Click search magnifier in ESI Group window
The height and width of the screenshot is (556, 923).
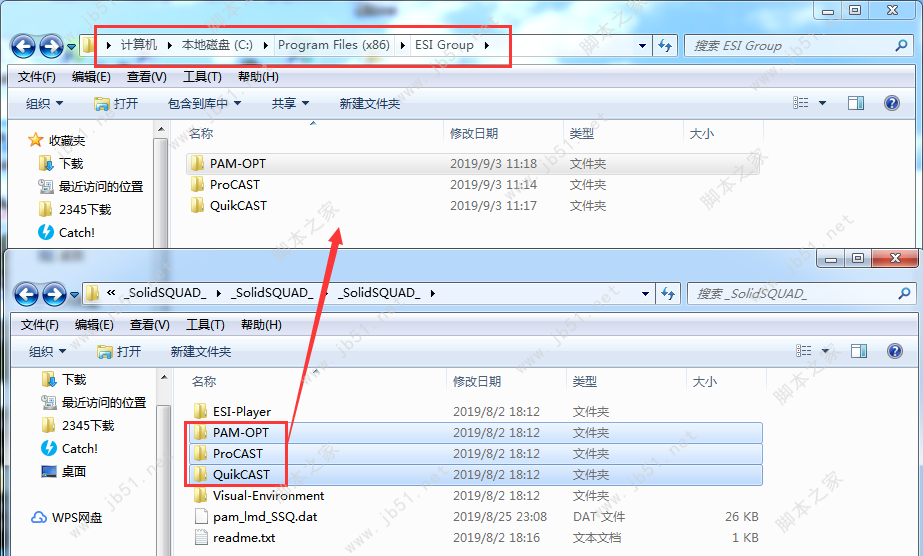tap(901, 45)
